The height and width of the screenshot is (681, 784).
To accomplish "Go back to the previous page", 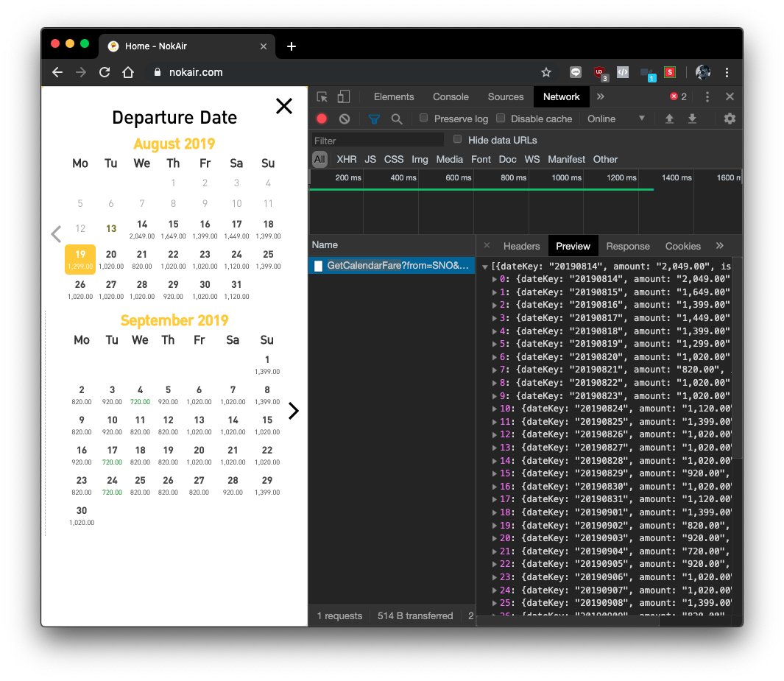I will (57, 72).
